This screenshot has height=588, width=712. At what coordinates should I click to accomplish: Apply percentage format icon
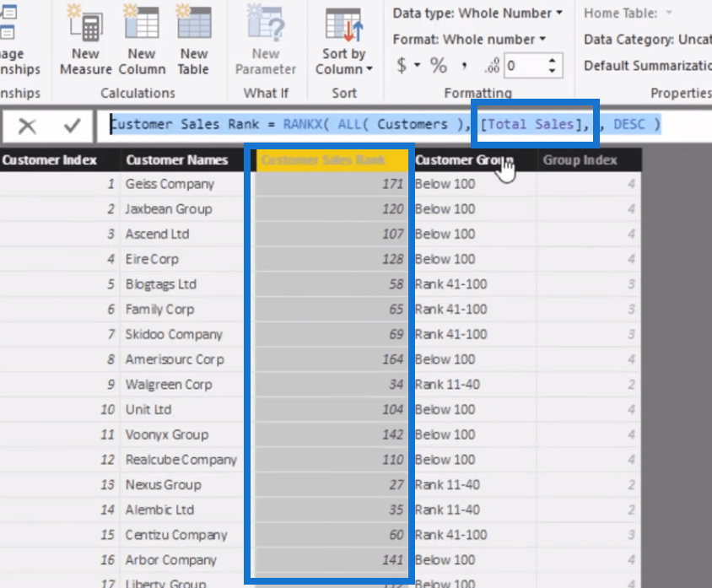pyautogui.click(x=438, y=66)
